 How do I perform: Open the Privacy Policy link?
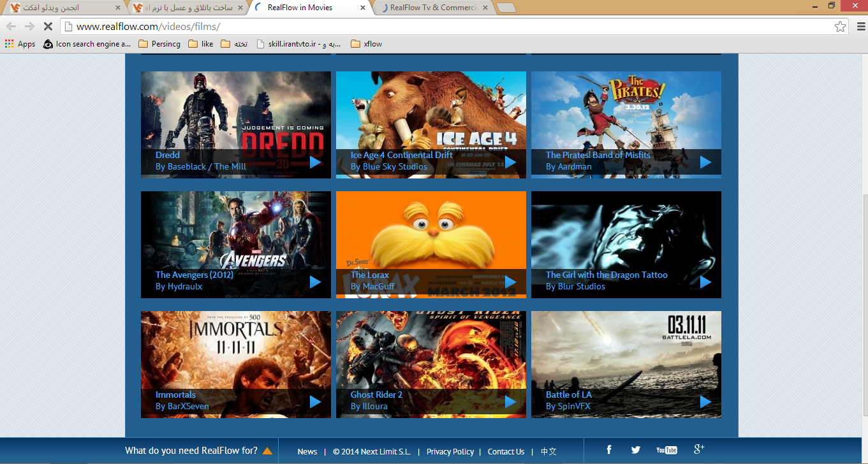tap(450, 451)
